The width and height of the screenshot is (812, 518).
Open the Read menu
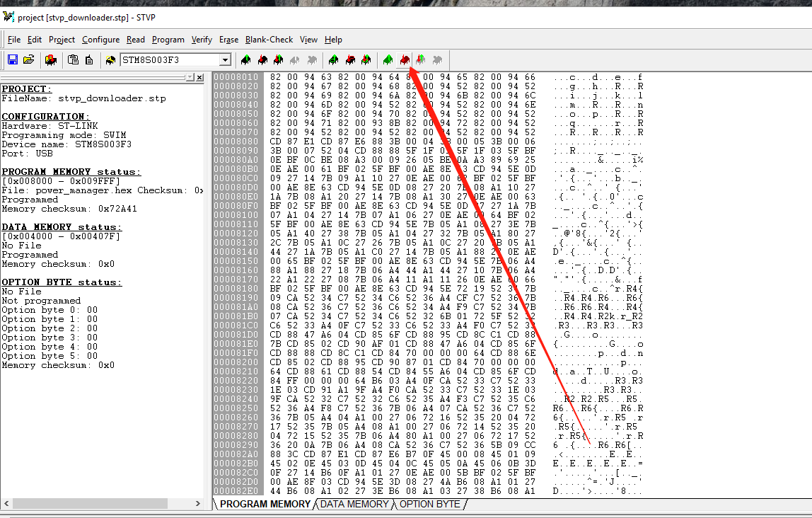point(136,40)
